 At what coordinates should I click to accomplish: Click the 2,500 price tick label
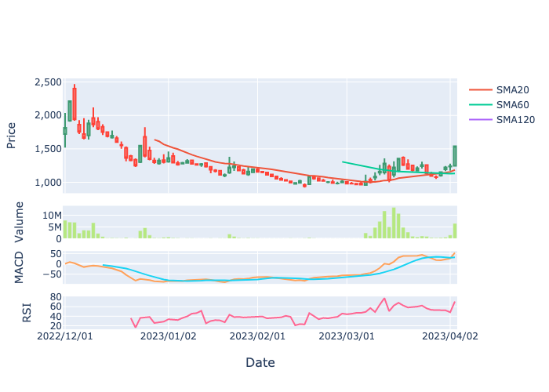[x=48, y=82]
